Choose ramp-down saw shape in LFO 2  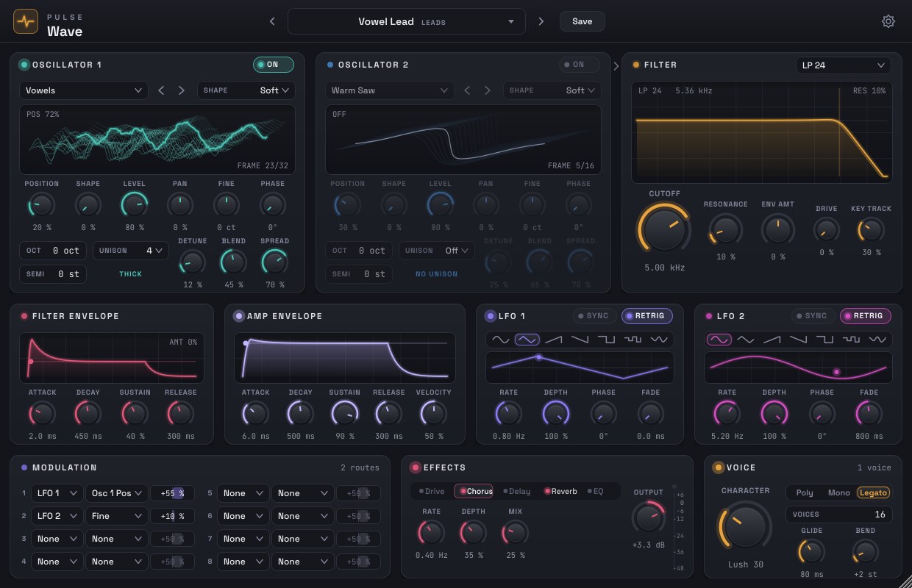799,340
